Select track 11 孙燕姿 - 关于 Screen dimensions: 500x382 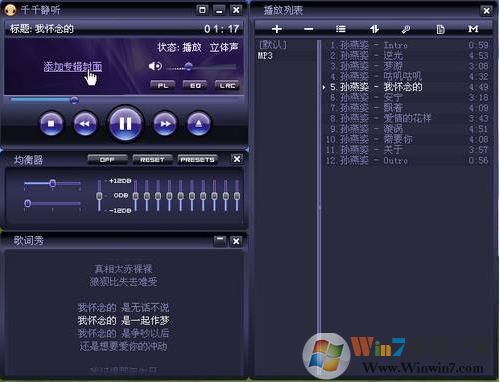tap(408, 150)
